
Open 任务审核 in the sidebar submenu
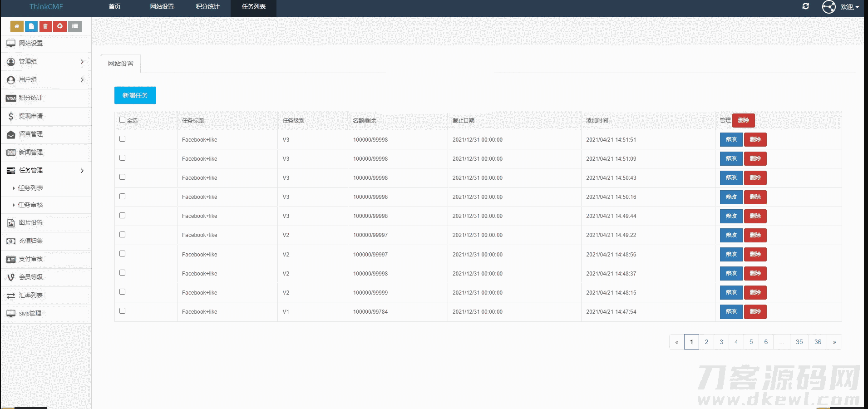pos(30,205)
